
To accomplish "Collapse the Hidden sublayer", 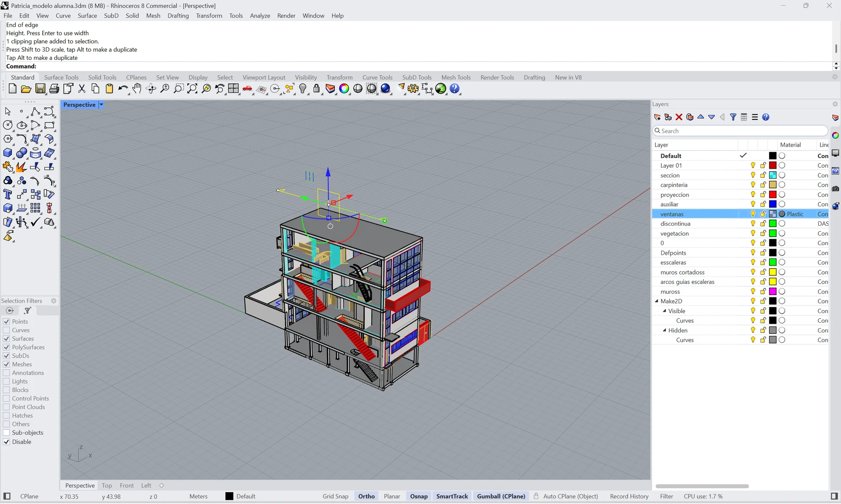I will (x=664, y=330).
